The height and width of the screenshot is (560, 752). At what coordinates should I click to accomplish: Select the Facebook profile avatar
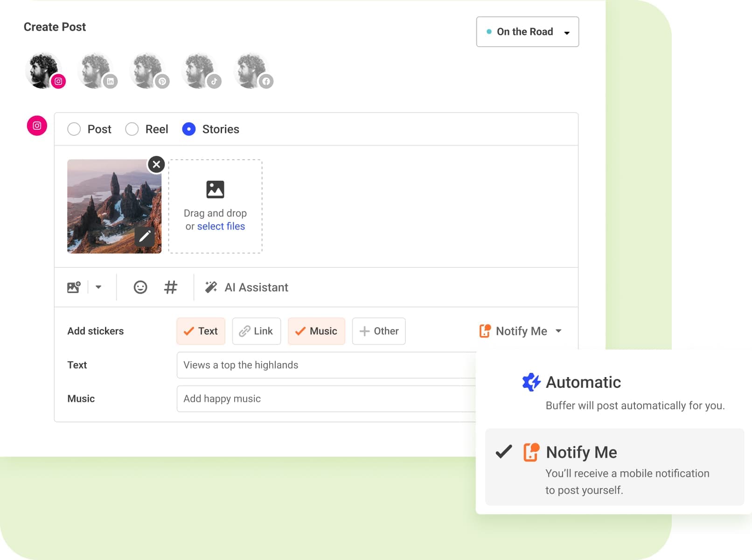coord(252,70)
